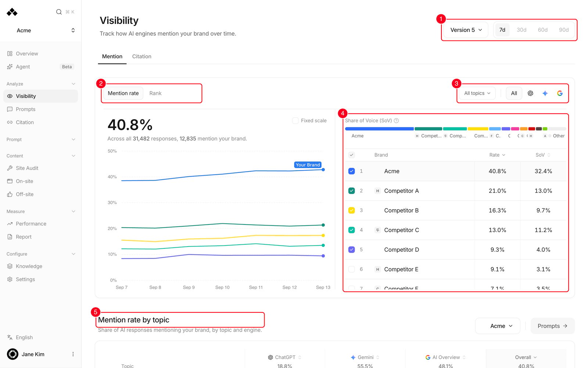The width and height of the screenshot is (588, 368).
Task: Sort the brand table by Rate
Action: pos(497,155)
